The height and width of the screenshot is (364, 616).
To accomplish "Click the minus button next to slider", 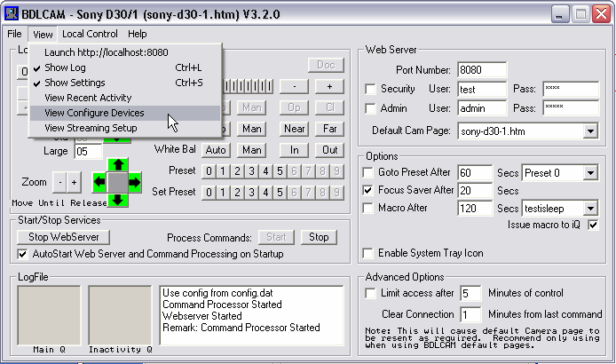I will tap(295, 86).
